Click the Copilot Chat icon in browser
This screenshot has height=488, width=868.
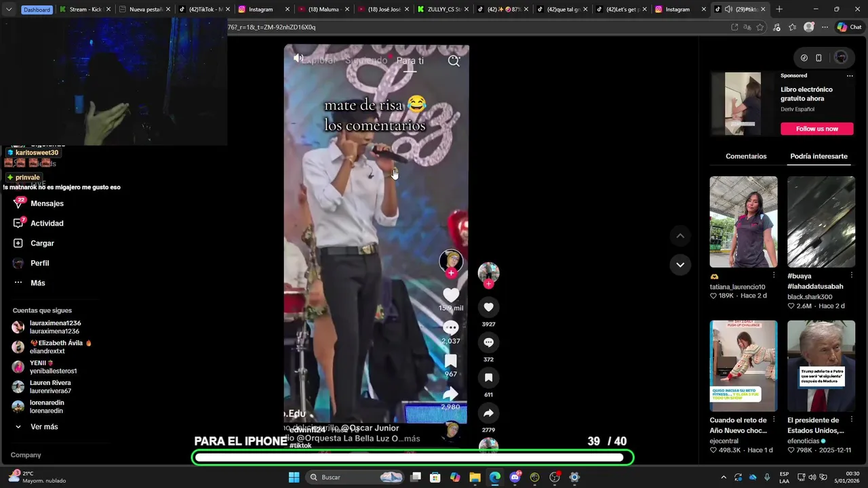tap(848, 27)
